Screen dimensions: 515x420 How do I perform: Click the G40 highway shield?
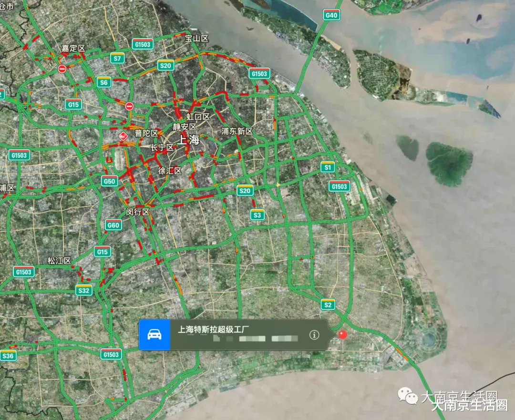(x=331, y=15)
